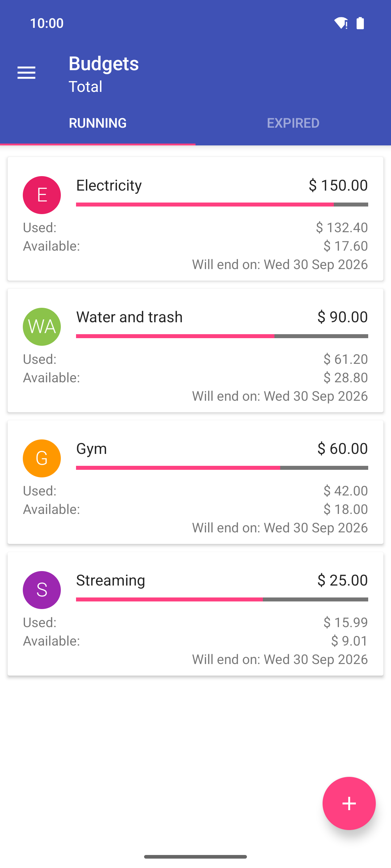
Task: Select the orange Gym G icon
Action: coord(42,458)
